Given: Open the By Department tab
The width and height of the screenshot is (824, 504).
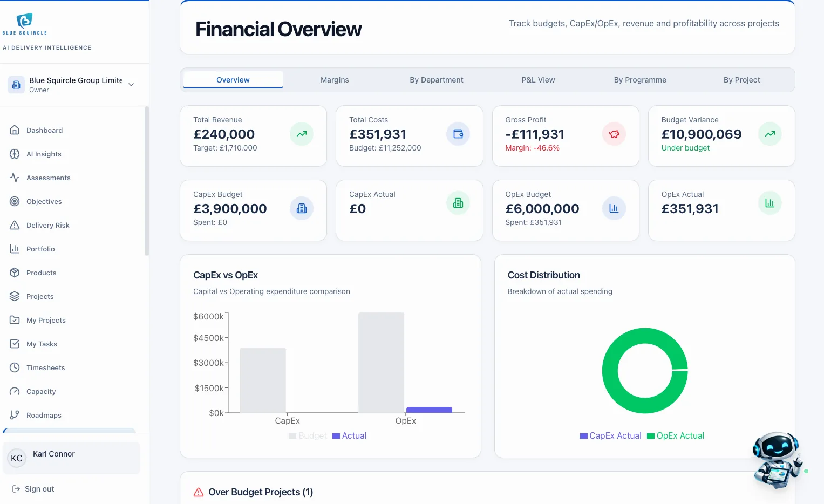Looking at the screenshot, I should (x=437, y=80).
